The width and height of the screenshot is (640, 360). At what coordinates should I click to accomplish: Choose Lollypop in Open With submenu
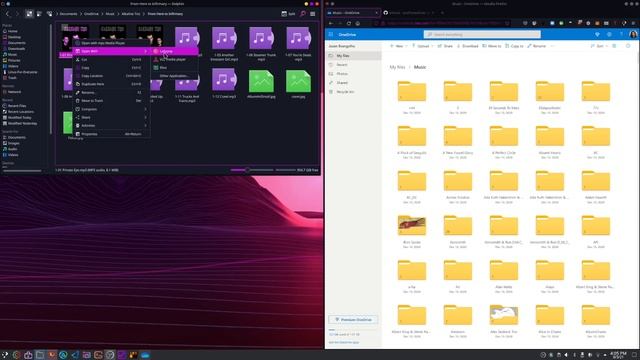pyautogui.click(x=175, y=51)
